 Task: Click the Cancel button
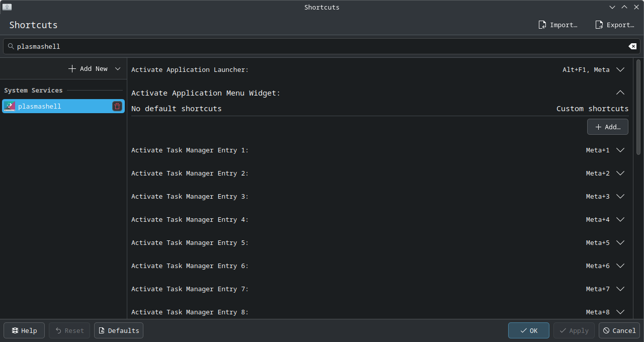619,330
